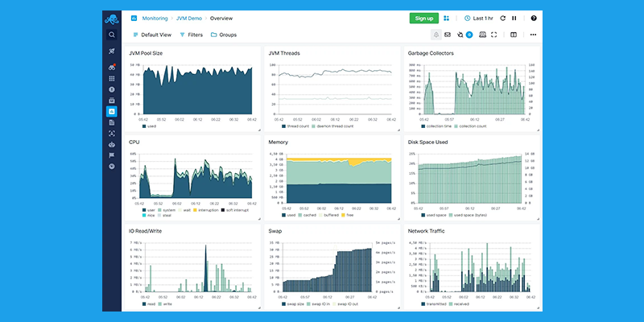This screenshot has width=644, height=322.
Task: Toggle 'received' in Network Traffic legend
Action: point(460,304)
